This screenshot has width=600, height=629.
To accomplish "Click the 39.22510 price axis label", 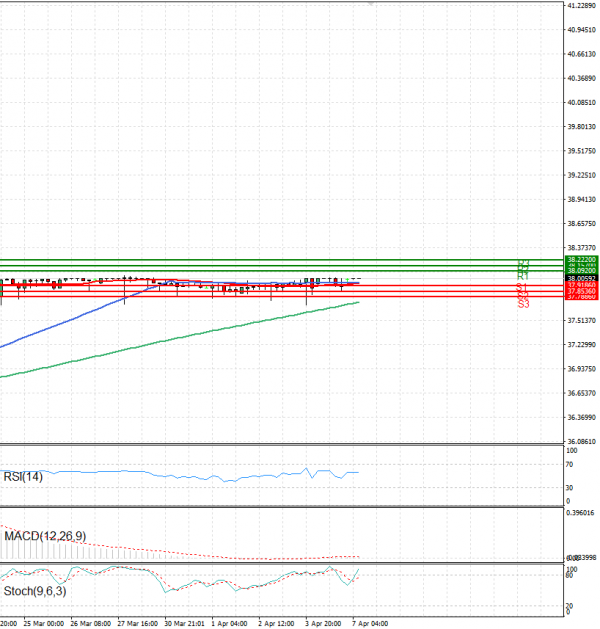I will 582,175.
